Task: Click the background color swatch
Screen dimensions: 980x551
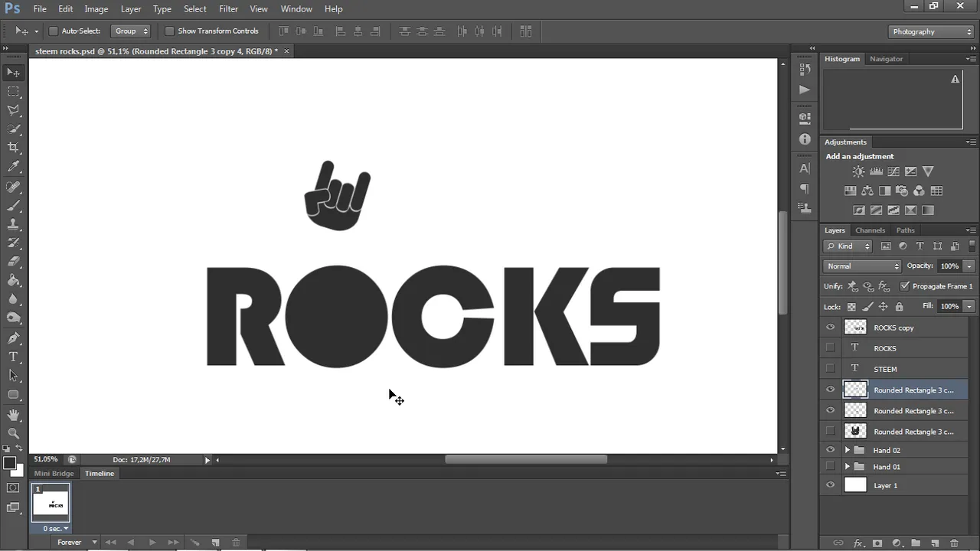Action: (18, 471)
